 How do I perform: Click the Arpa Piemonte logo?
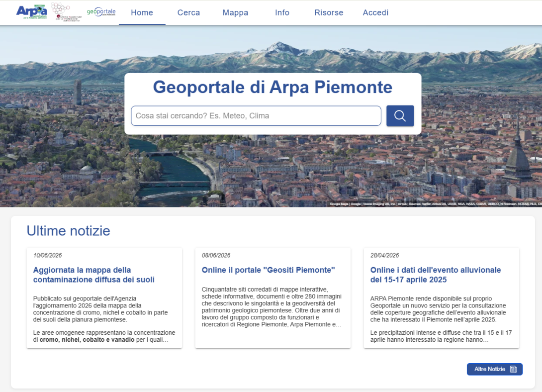tap(31, 12)
